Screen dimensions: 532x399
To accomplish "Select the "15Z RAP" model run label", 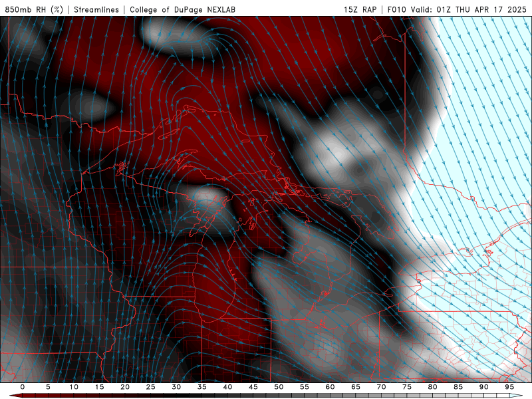I will 360,9.
